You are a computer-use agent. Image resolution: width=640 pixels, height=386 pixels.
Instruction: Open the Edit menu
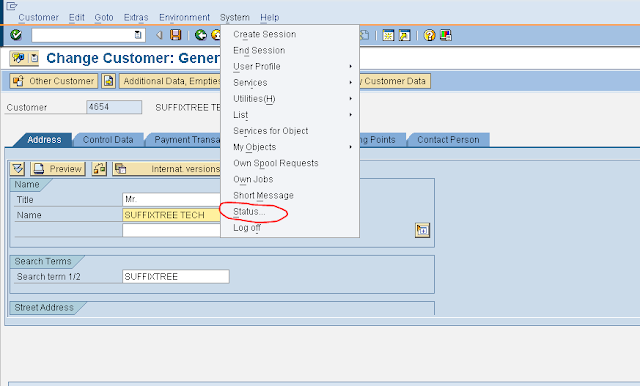point(77,18)
